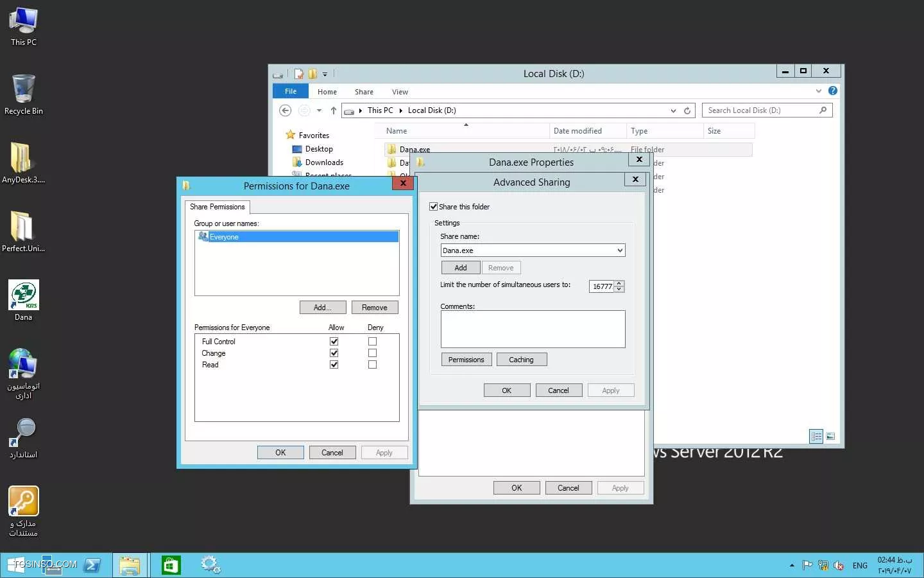Open Explorer help question mark icon
The width and height of the screenshot is (924, 578).
[833, 91]
